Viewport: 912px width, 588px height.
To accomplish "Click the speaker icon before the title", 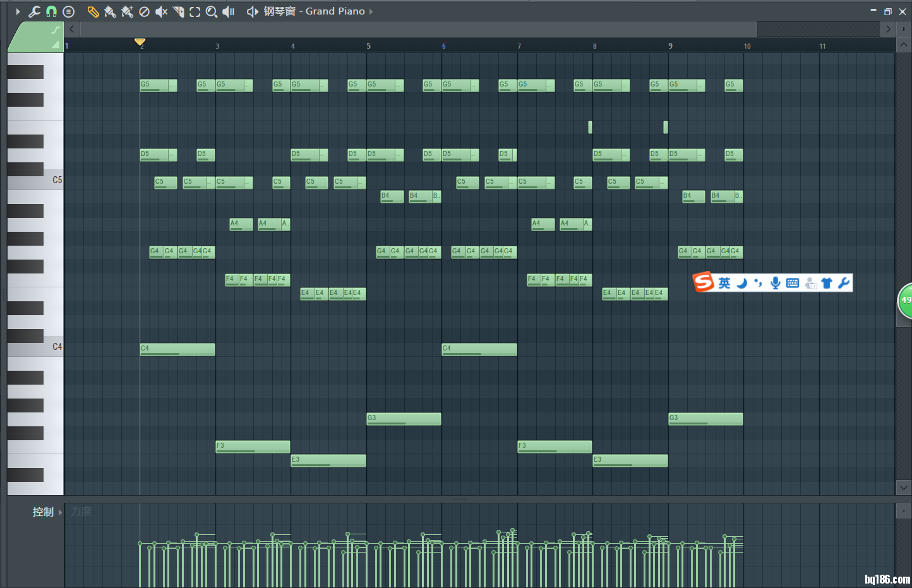I will [252, 11].
